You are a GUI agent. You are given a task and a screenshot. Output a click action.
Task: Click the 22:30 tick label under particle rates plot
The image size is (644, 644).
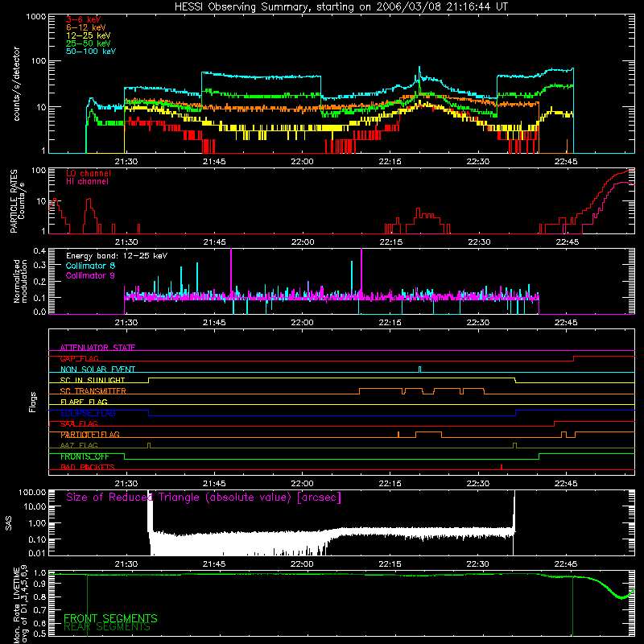pyautogui.click(x=479, y=242)
